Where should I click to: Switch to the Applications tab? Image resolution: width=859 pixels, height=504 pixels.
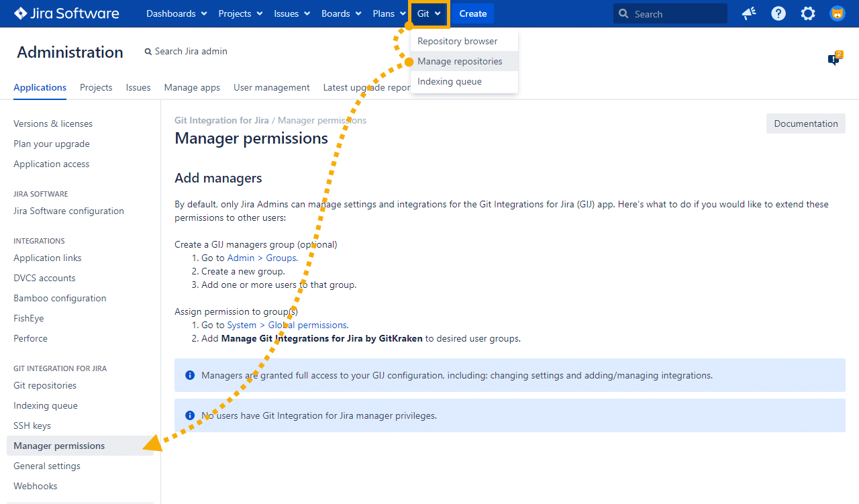pyautogui.click(x=40, y=87)
